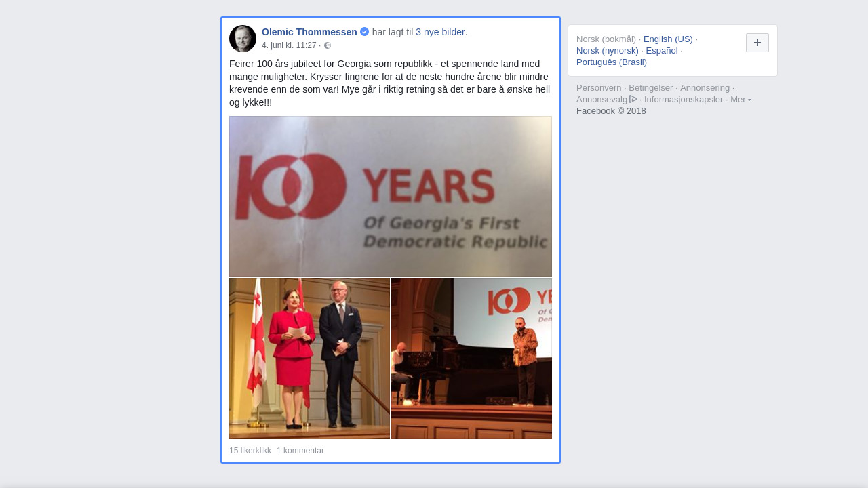This screenshot has height=488, width=868.
Task: Open the Olemic Thommessen name link
Action: 309,32
